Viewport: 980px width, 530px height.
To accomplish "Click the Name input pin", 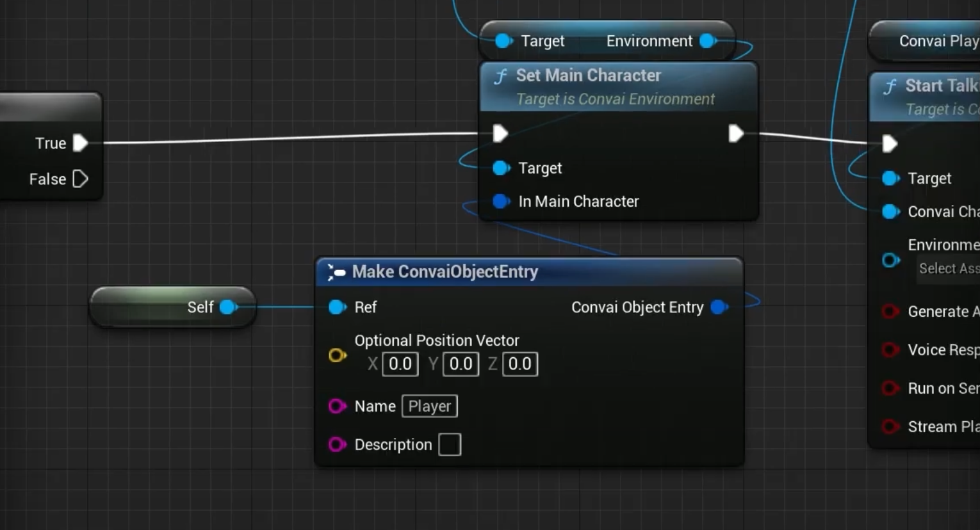I will point(337,406).
